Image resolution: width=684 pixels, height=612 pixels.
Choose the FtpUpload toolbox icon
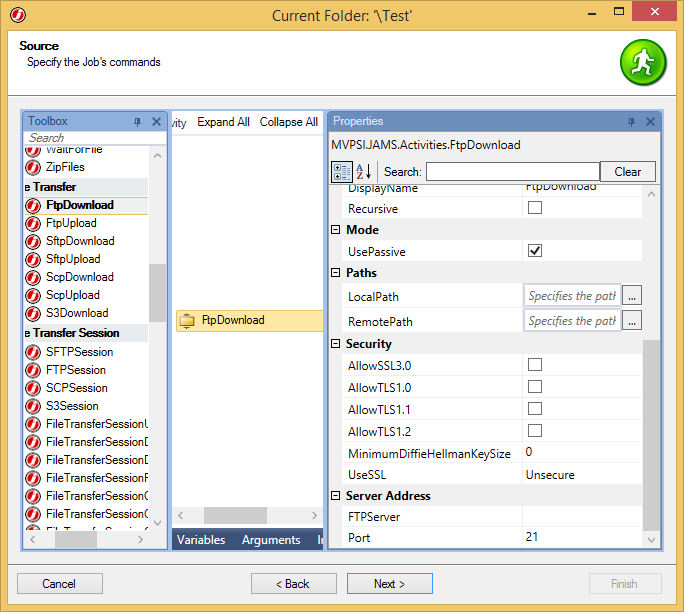click(33, 223)
